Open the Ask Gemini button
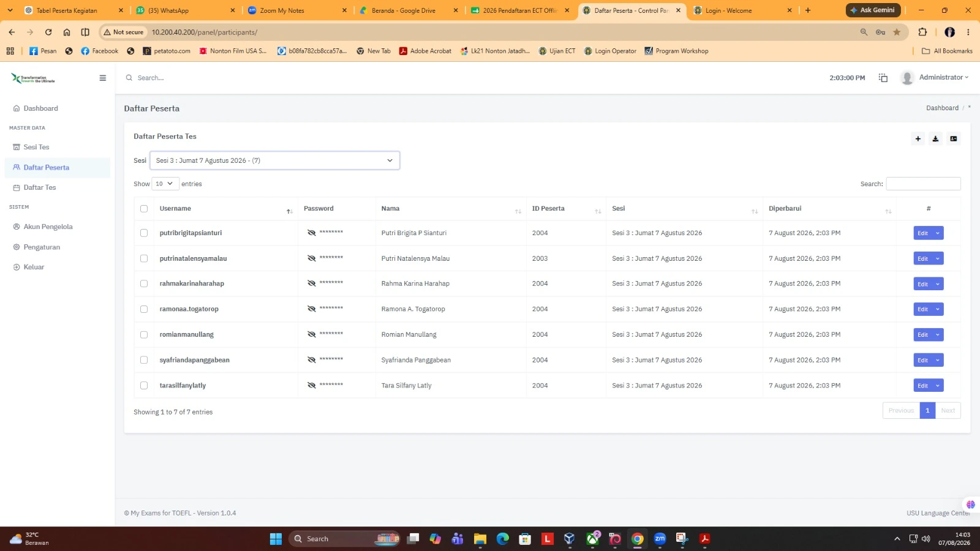 (x=872, y=10)
